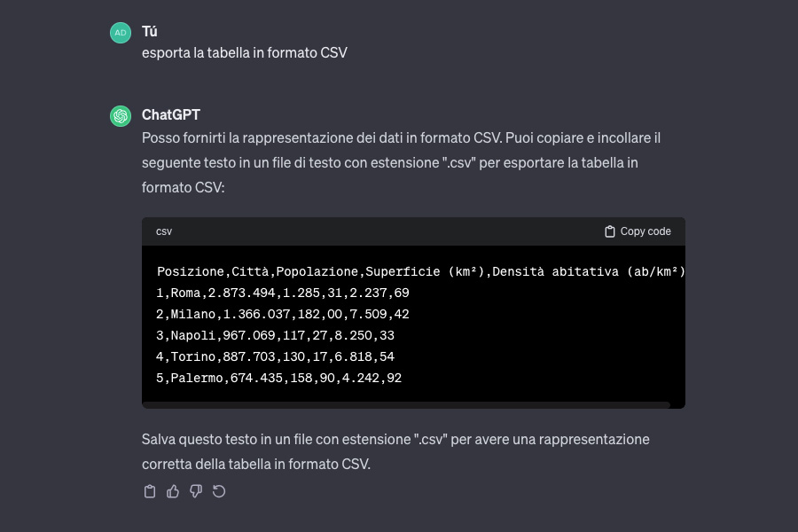Click the Torino row in the code
The height and width of the screenshot is (532, 798).
[276, 356]
